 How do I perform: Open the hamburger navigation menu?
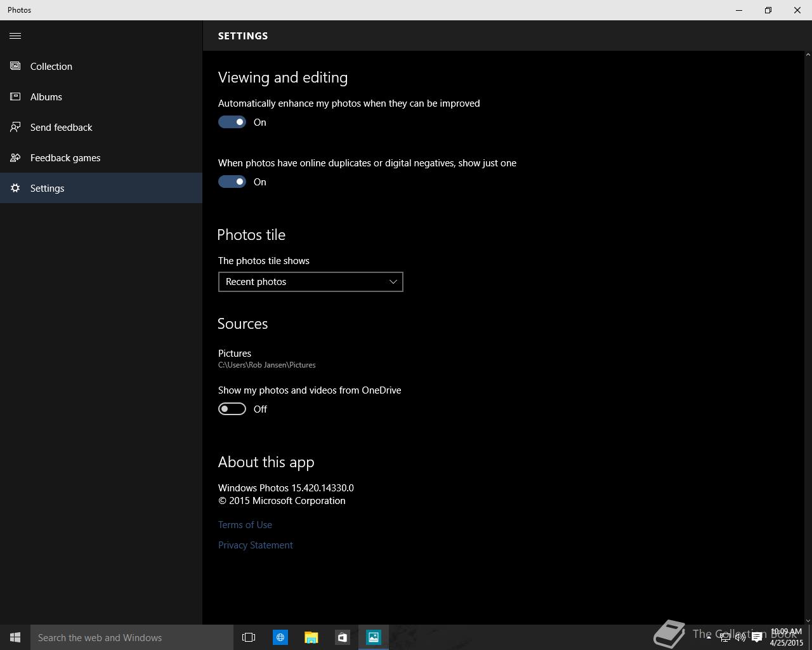(15, 36)
